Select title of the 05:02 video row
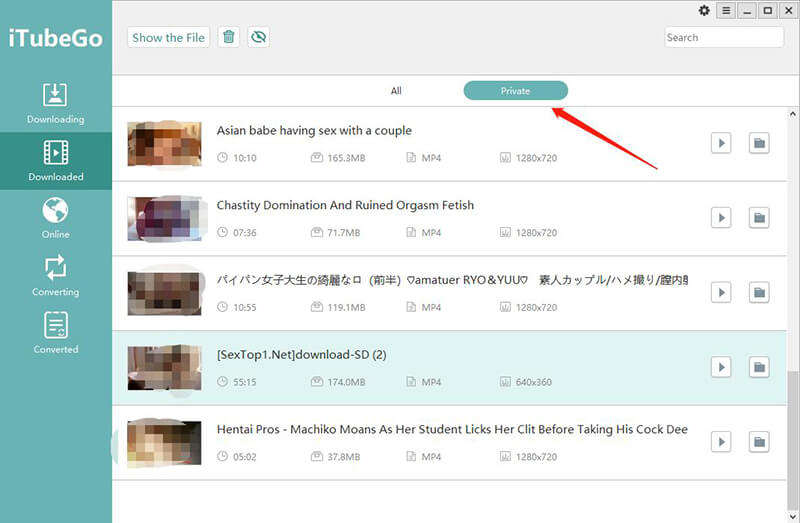The image size is (800, 523). [x=452, y=430]
